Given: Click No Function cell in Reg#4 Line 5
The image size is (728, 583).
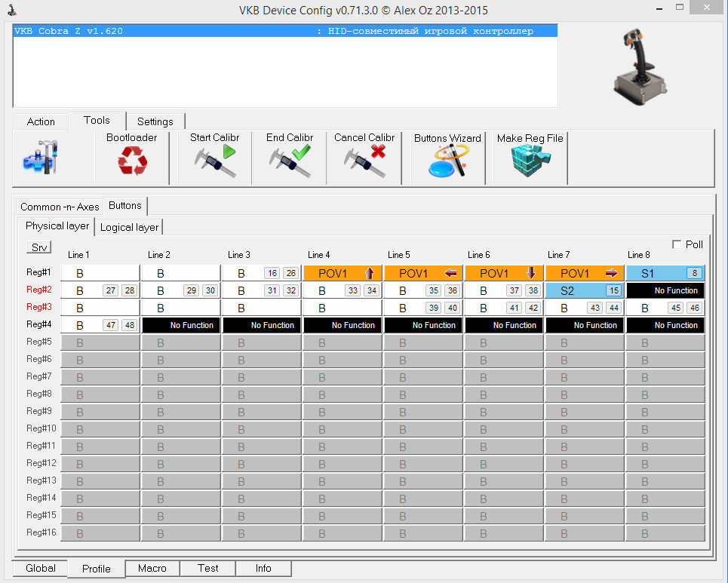Looking at the screenshot, I should click(x=423, y=325).
